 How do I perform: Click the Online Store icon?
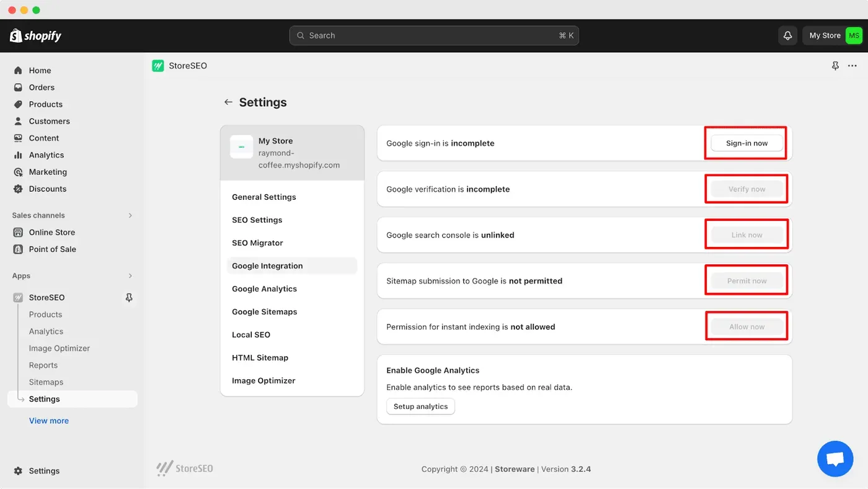point(18,232)
